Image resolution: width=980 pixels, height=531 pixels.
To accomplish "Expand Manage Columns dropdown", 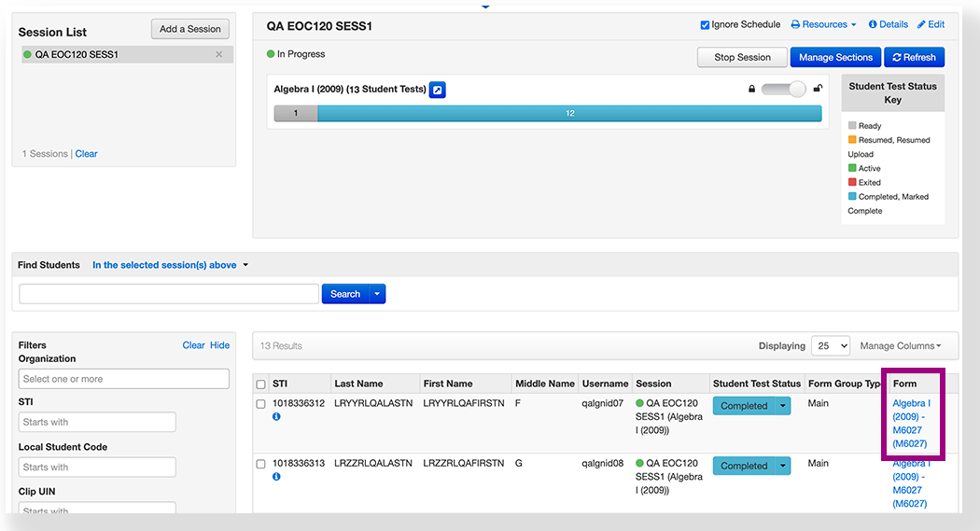I will (900, 346).
